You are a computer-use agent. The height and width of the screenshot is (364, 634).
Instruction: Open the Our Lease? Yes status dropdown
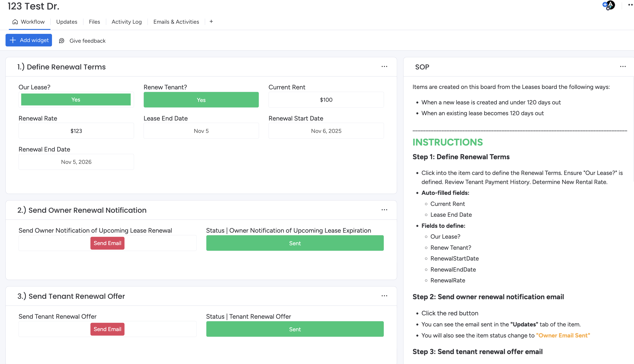tap(76, 100)
